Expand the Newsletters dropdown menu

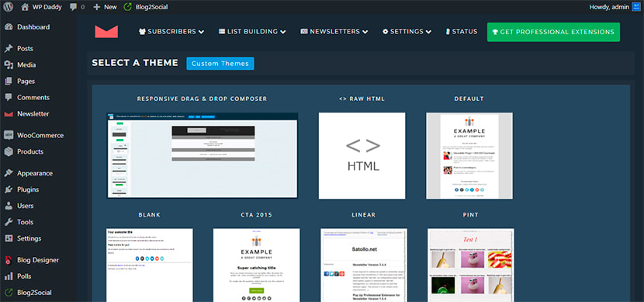(x=334, y=32)
